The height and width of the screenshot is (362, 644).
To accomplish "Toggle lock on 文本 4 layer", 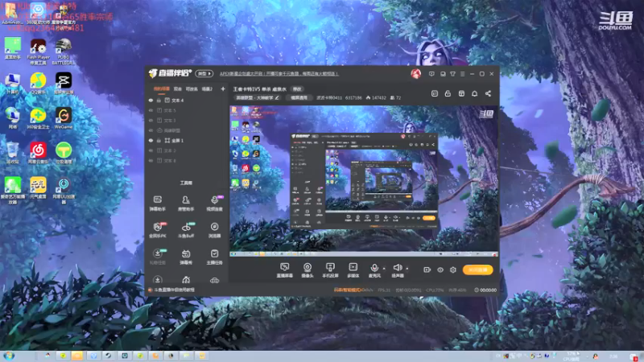I will (x=159, y=100).
